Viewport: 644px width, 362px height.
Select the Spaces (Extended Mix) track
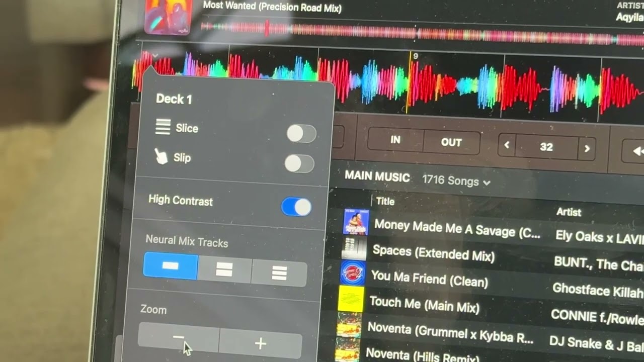(433, 254)
